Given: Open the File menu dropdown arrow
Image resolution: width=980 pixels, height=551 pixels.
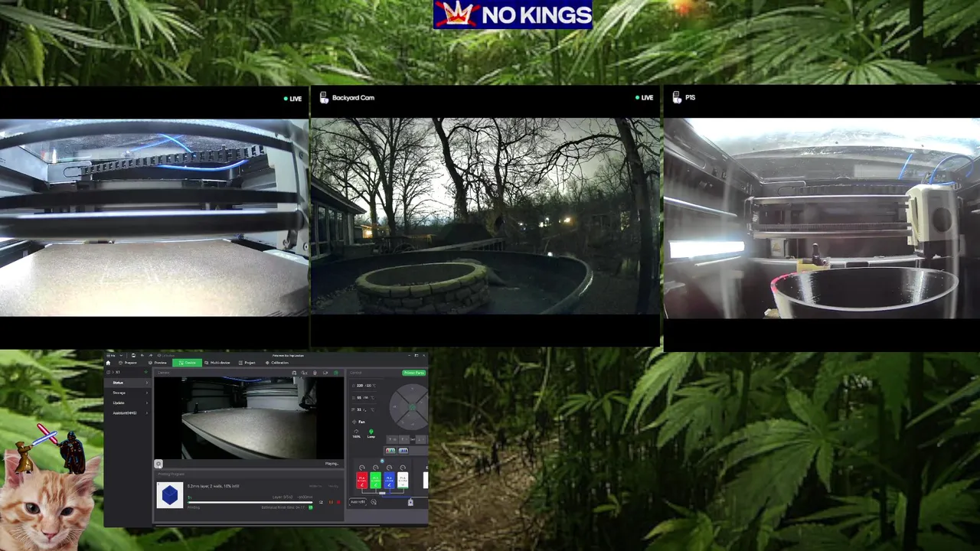Looking at the screenshot, I should point(121,355).
